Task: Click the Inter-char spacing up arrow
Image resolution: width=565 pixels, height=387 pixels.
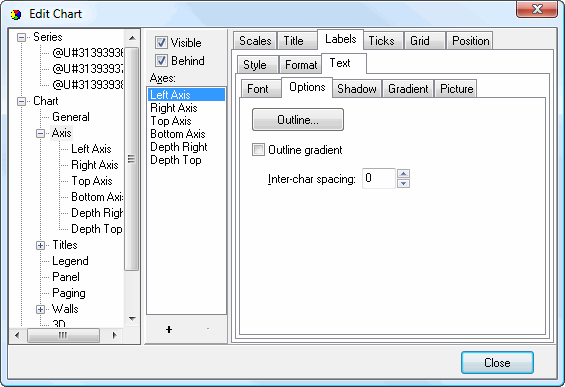Action: [403, 174]
